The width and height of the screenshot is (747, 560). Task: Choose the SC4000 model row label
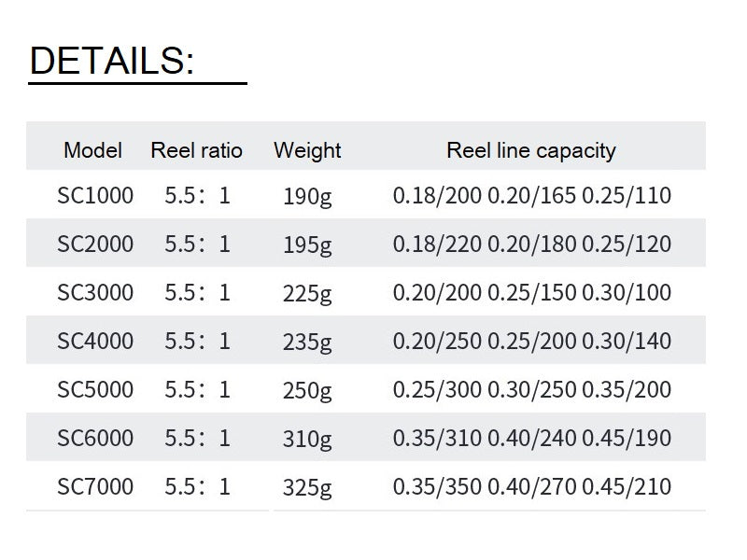click(x=95, y=341)
